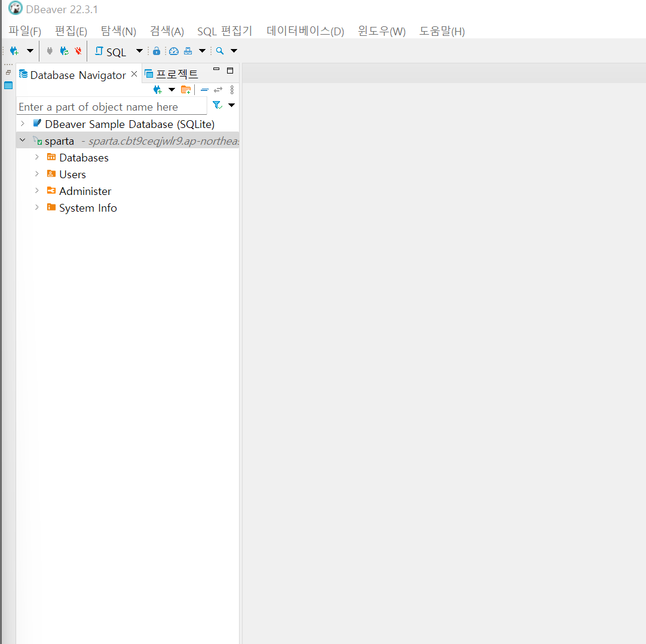Click the Reconnect plug icon with green arrows
The height and width of the screenshot is (644, 646).
65,51
